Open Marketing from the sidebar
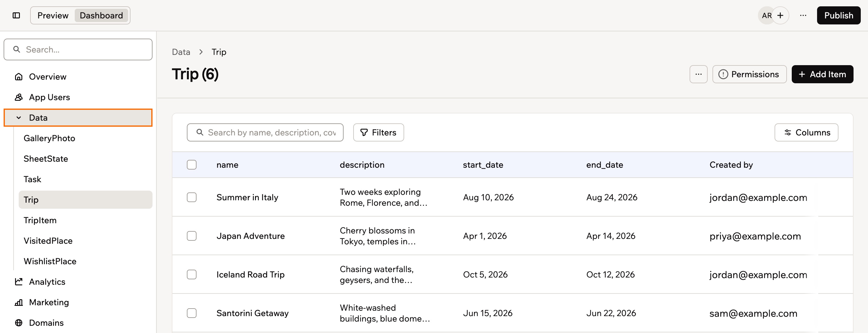868x333 pixels. [49, 302]
